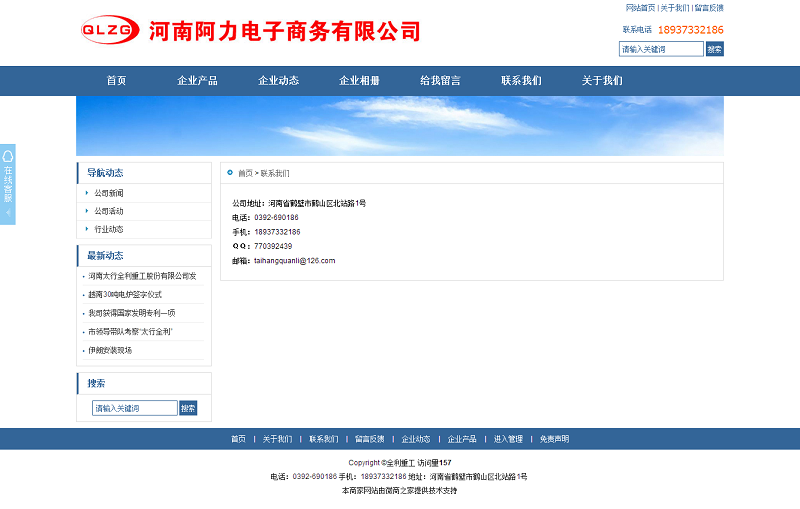
Task: Open the 企业动态 navigation menu item
Action: 278,81
